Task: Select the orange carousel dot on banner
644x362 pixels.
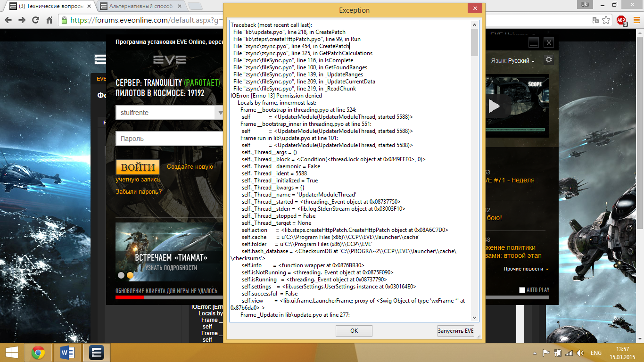Action: [130, 275]
